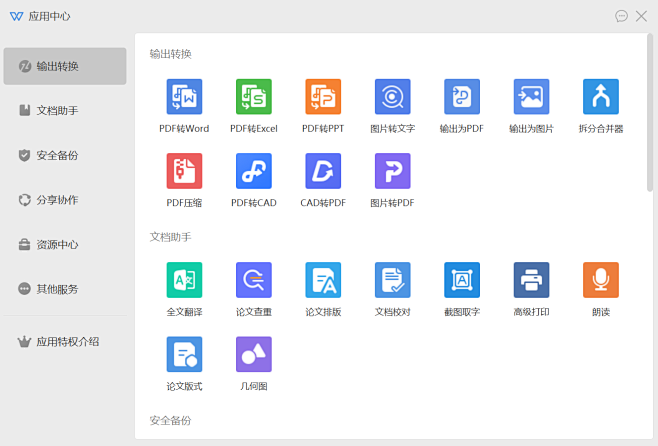Image resolution: width=658 pixels, height=446 pixels.
Task: Open the 朗读 read-aloud tool
Action: click(x=601, y=280)
